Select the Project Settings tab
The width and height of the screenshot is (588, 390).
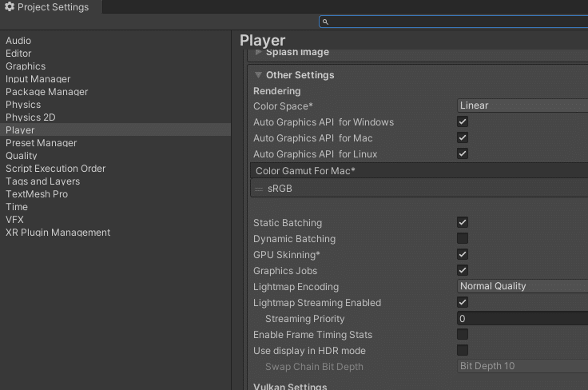click(x=51, y=6)
